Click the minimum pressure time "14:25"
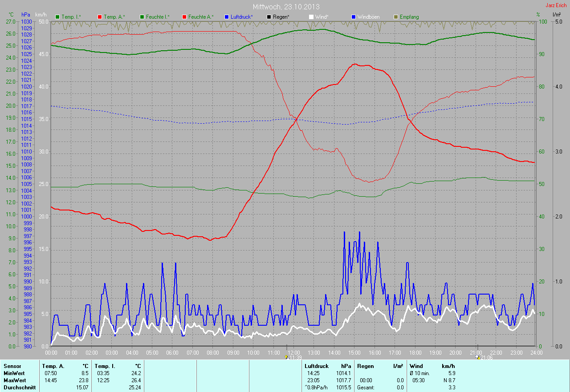Image resolution: width=570 pixels, height=392 pixels. 313,373
